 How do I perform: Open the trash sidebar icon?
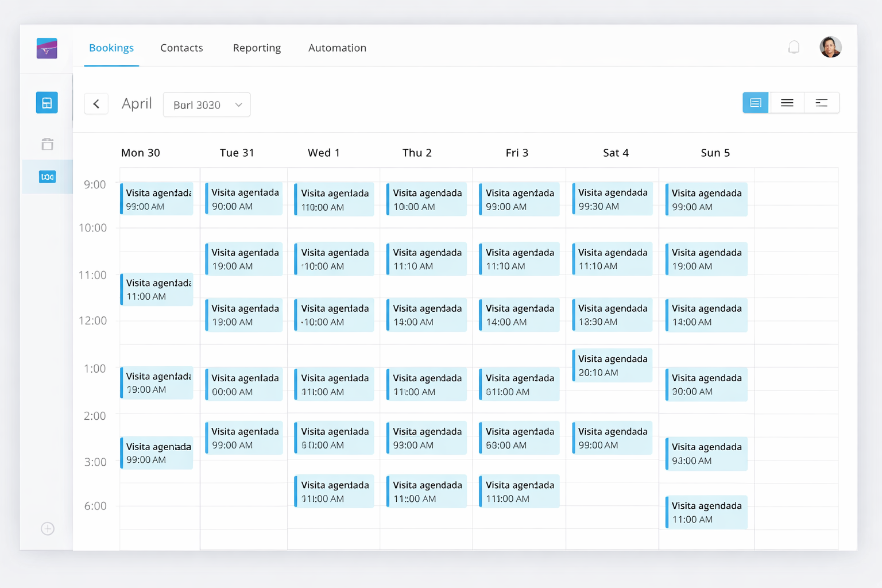47,144
